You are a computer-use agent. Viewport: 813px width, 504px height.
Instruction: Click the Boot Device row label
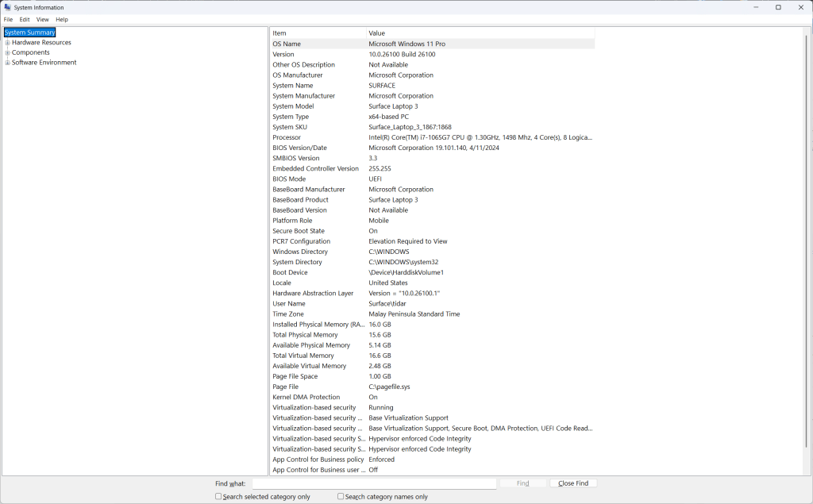point(290,272)
